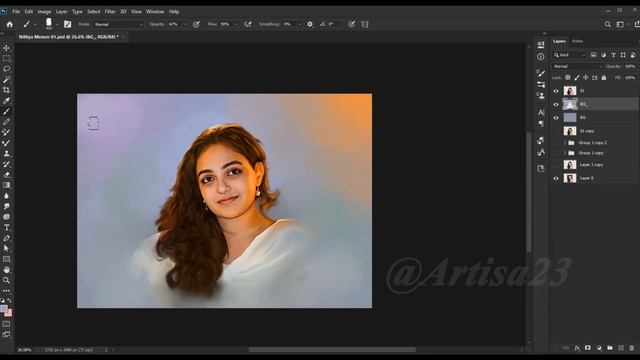Select the Clone Stamp tool

click(x=7, y=153)
